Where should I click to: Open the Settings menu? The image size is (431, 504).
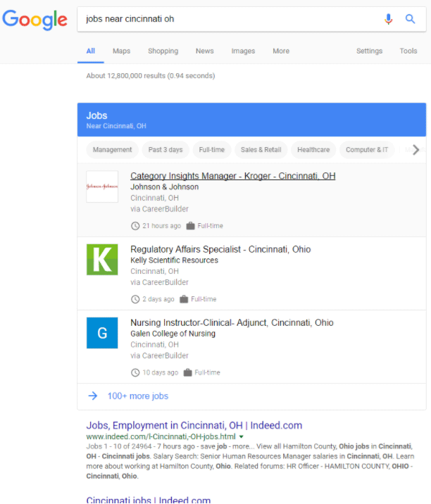369,51
